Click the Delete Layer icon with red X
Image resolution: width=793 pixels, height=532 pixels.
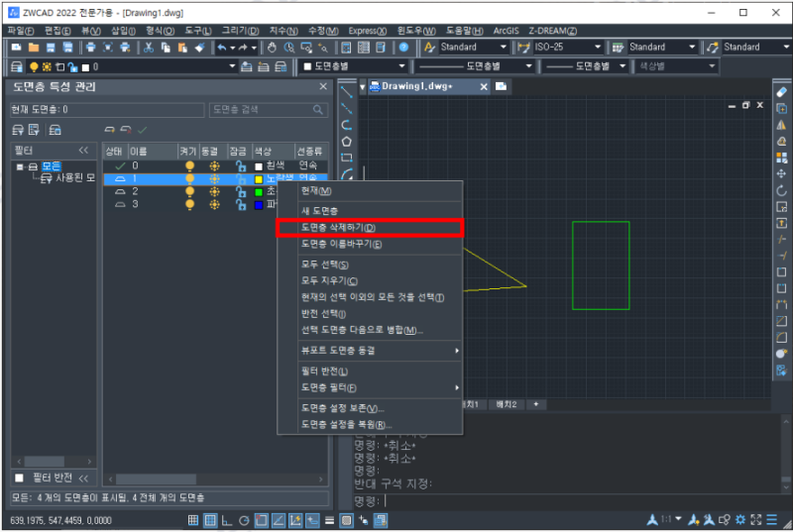pyautogui.click(x=126, y=130)
